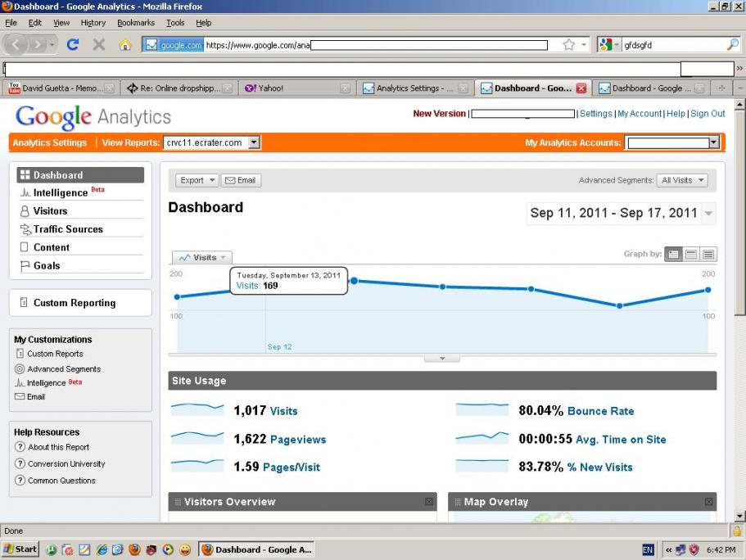This screenshot has height=560, width=746.
Task: Open the Export dropdown
Action: coord(197,180)
